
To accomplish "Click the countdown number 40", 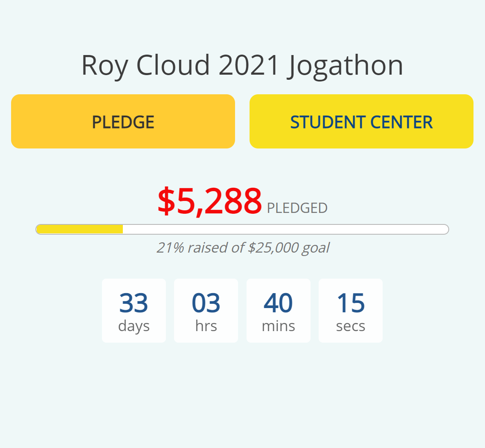I will (x=278, y=303).
